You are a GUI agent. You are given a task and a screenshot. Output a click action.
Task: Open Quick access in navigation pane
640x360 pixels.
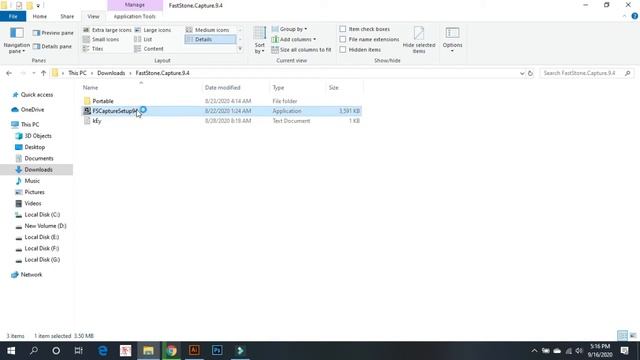point(37,95)
